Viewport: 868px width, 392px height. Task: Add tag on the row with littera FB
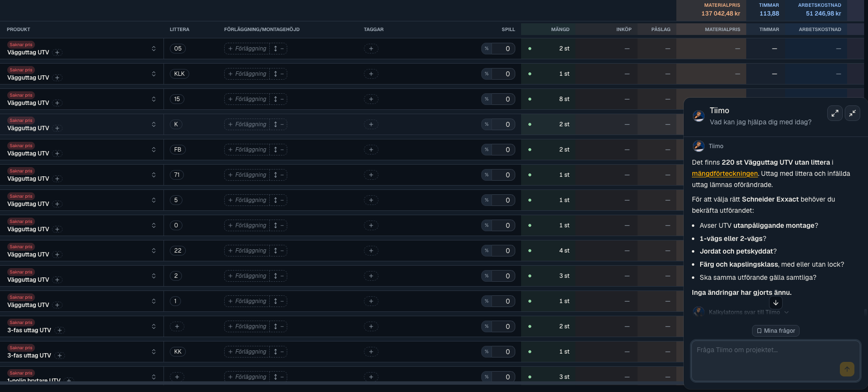pos(371,150)
